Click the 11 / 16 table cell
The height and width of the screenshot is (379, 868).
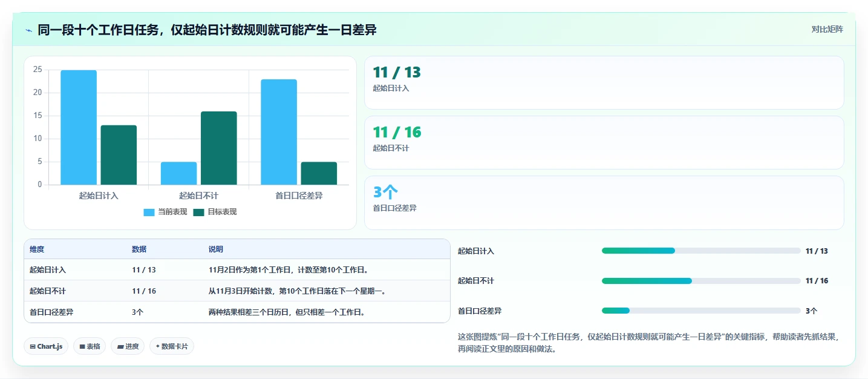point(144,291)
